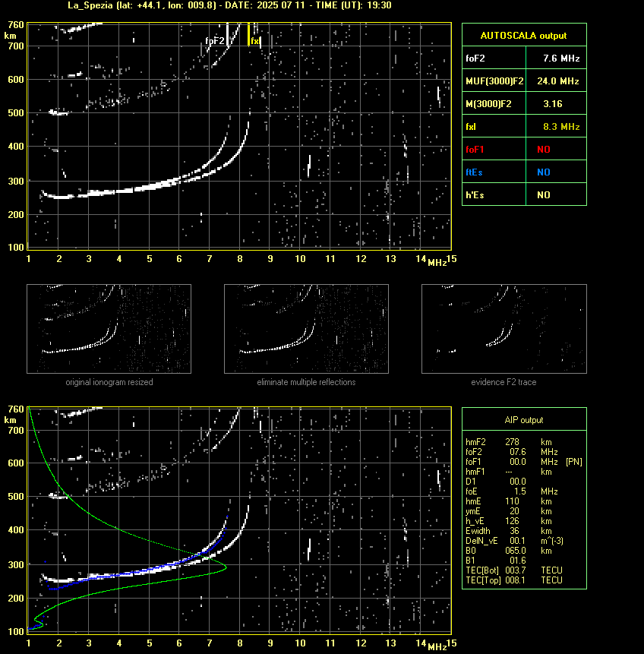This screenshot has width=644, height=654.
Task: Select the 7.6 MHz foF2 value in AUTOSCALA table
Action: coord(561,58)
